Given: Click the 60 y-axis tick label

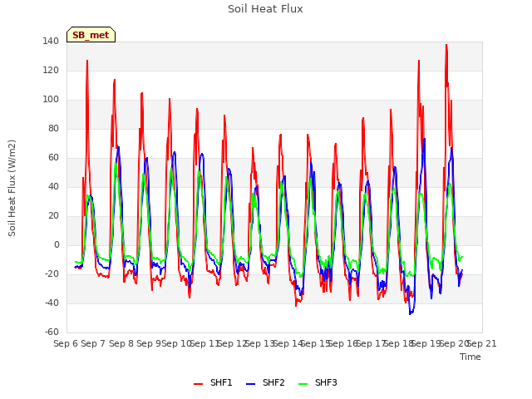Looking at the screenshot, I should 53,157.
